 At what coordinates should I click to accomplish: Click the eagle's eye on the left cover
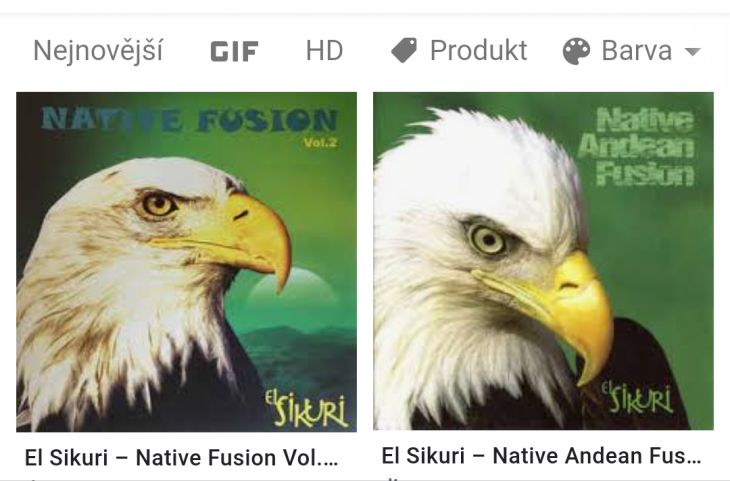159,204
